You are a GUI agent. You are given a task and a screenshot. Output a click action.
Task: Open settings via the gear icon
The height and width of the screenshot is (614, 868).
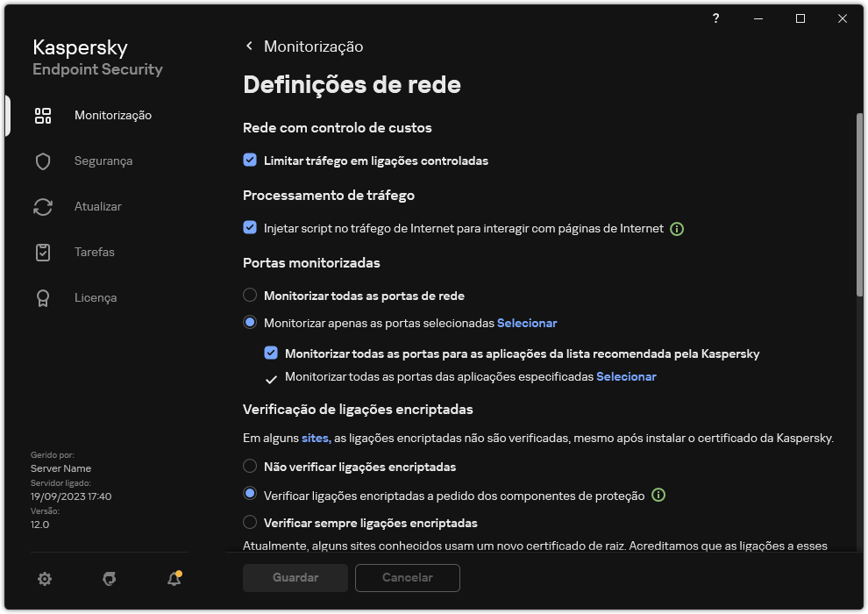click(x=44, y=579)
